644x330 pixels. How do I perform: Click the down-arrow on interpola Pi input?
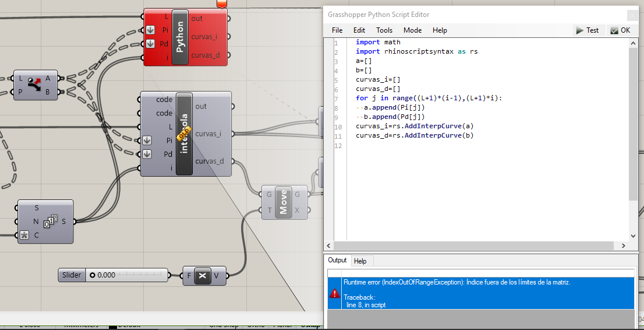(147, 141)
